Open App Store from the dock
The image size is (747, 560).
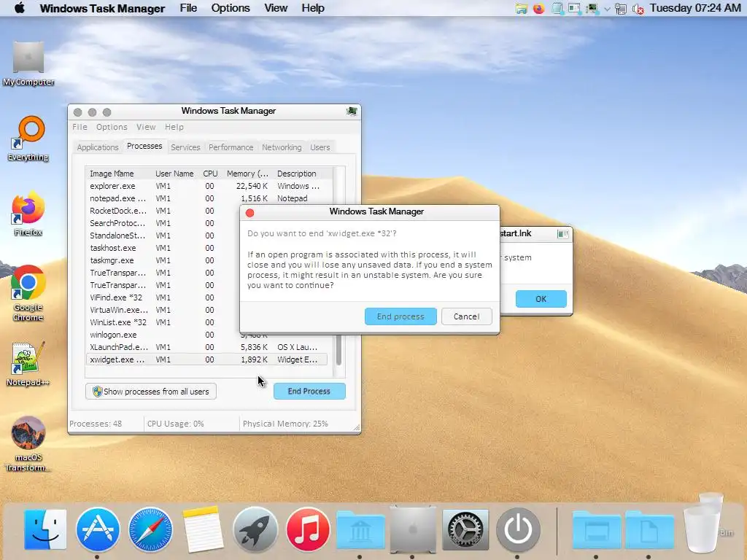98,529
